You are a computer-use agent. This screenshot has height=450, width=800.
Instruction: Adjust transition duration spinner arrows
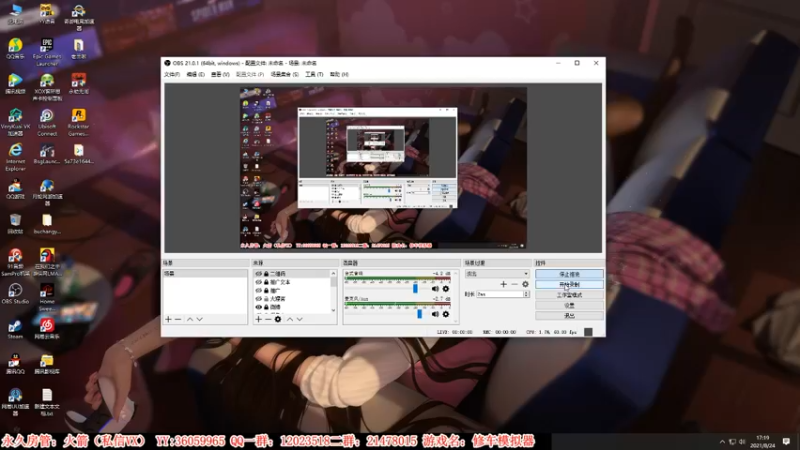526,294
